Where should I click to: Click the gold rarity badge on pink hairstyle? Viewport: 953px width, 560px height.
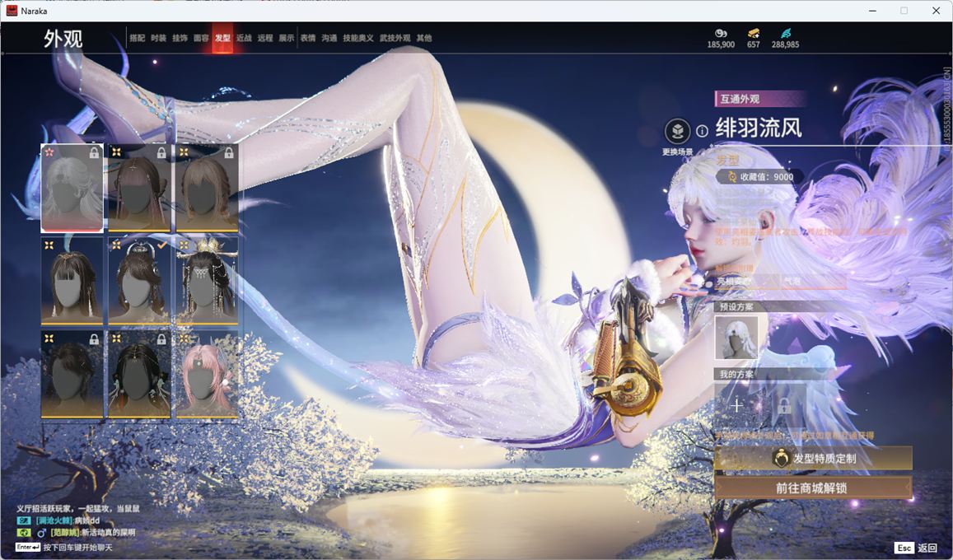pos(185,338)
